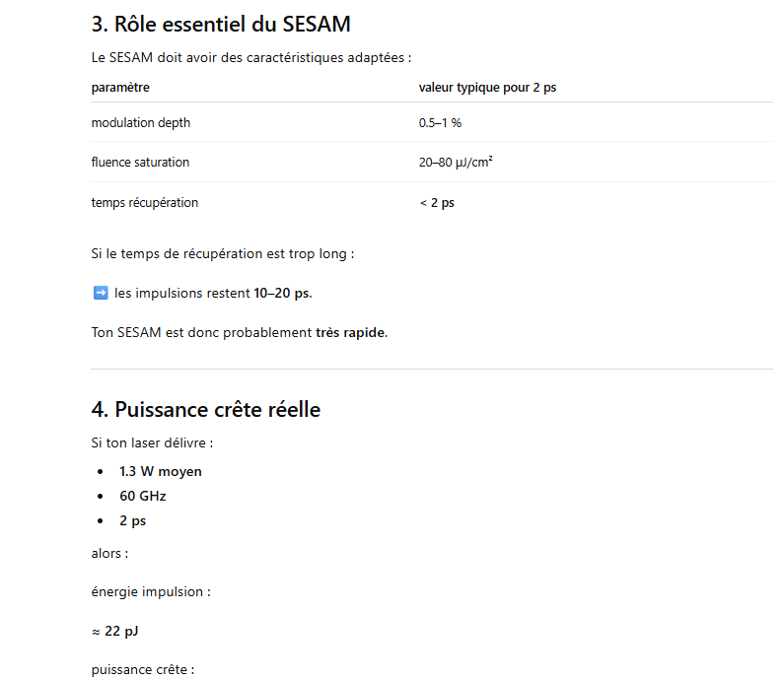Select the 'modulation depth' table cell
This screenshot has width=784, height=680.
pyautogui.click(x=141, y=123)
